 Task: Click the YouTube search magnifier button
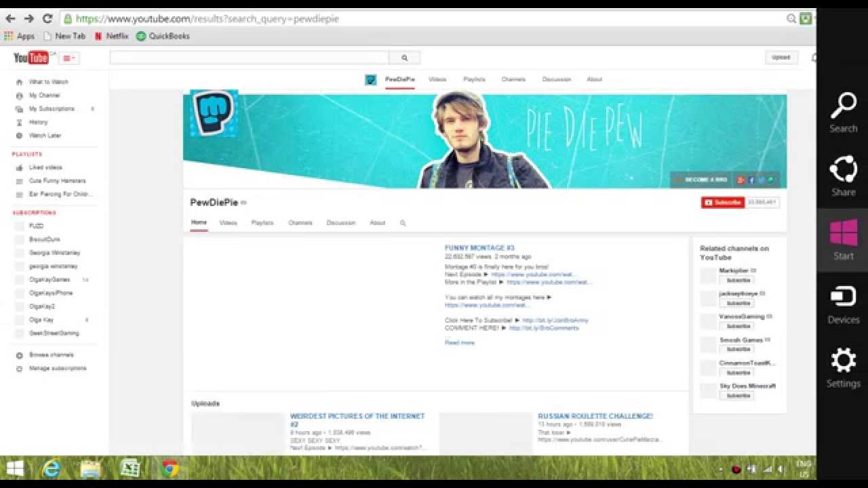click(405, 58)
